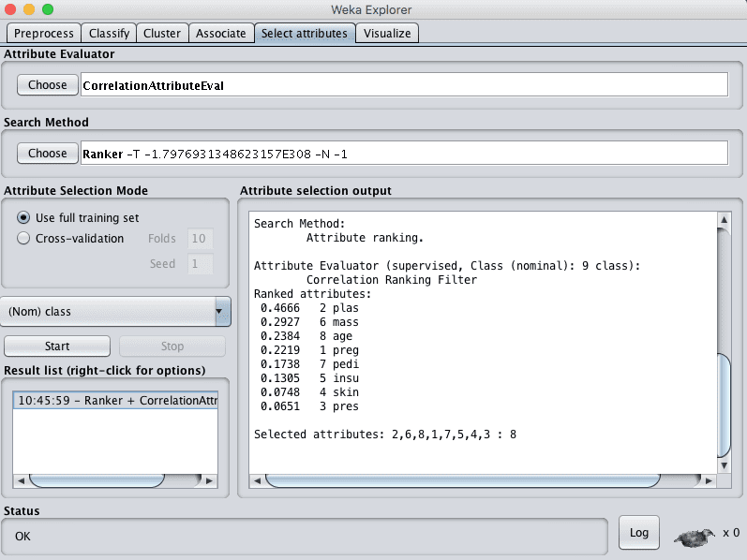Click the ranked row '0.2384 8 age'
This screenshot has width=747, height=560.
tap(306, 336)
